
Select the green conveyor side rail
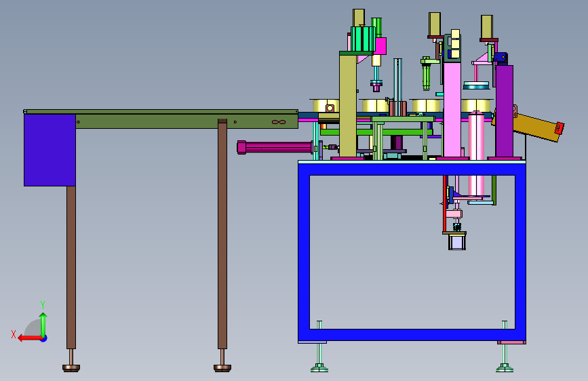pyautogui.click(x=187, y=121)
